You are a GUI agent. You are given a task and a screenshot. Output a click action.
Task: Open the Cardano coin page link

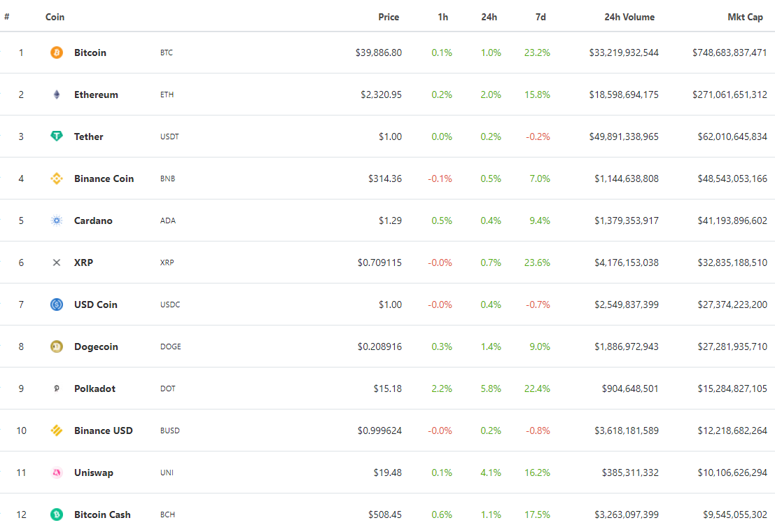[x=93, y=220]
